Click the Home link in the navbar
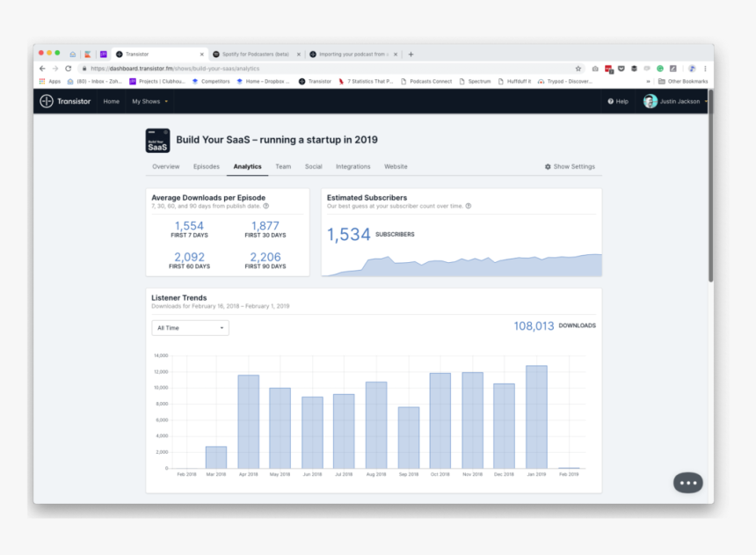 pyautogui.click(x=112, y=101)
